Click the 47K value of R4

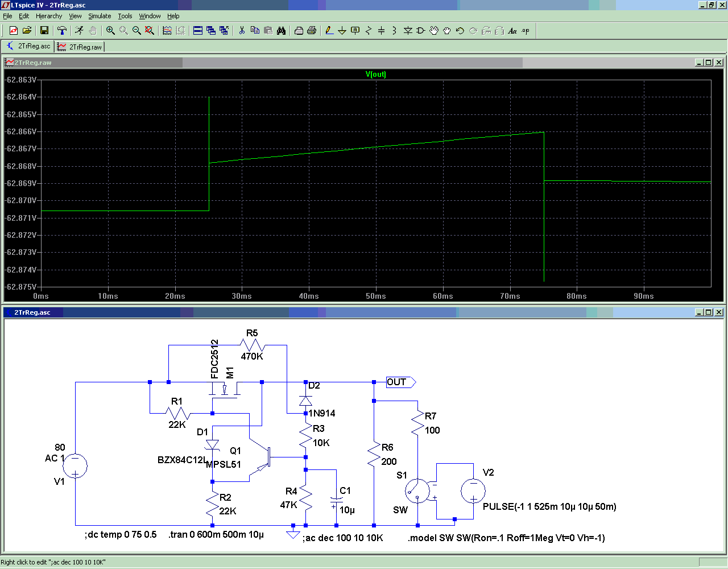click(x=288, y=505)
